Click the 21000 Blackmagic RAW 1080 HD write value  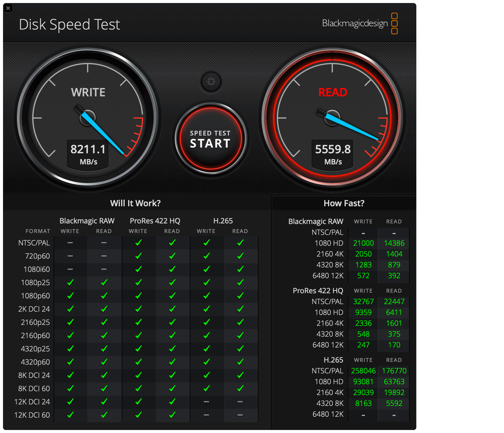pyautogui.click(x=363, y=243)
